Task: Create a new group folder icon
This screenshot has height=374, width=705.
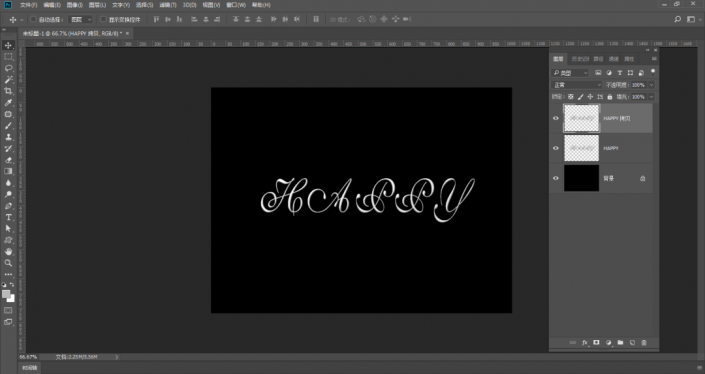Action: (620, 343)
